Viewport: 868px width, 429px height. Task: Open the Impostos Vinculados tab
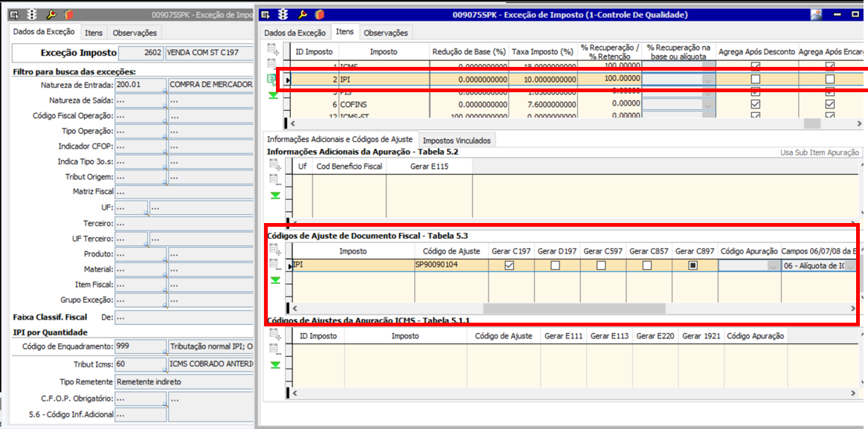[x=455, y=141]
